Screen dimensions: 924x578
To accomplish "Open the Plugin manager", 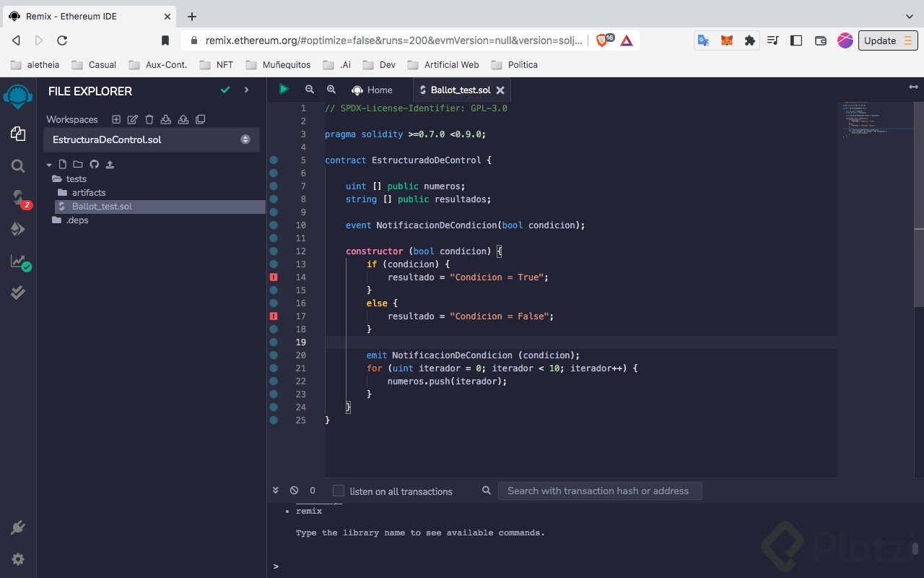I will (18, 528).
